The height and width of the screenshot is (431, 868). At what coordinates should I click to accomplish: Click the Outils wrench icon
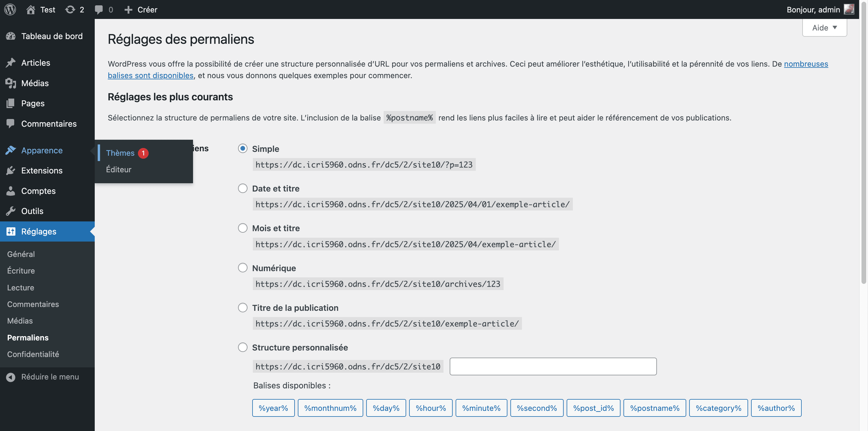[11, 211]
